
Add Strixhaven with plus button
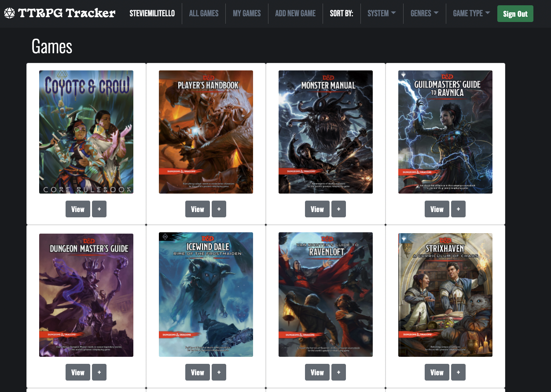[458, 372]
